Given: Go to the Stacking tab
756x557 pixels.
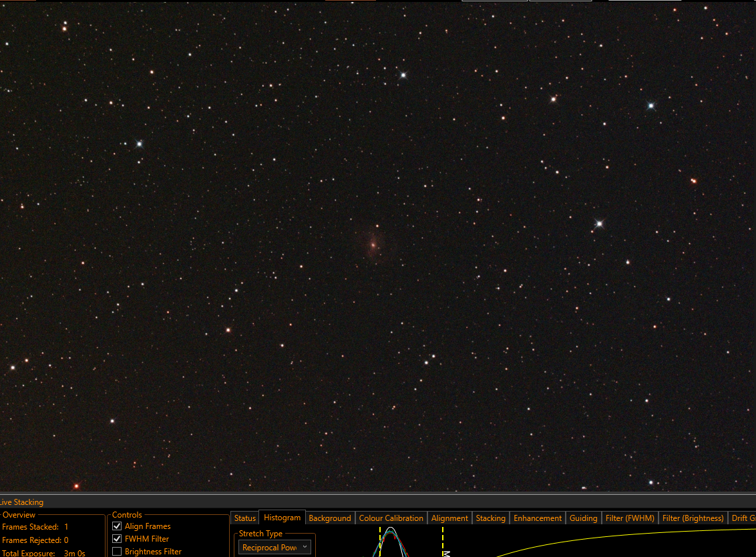Looking at the screenshot, I should coord(490,518).
